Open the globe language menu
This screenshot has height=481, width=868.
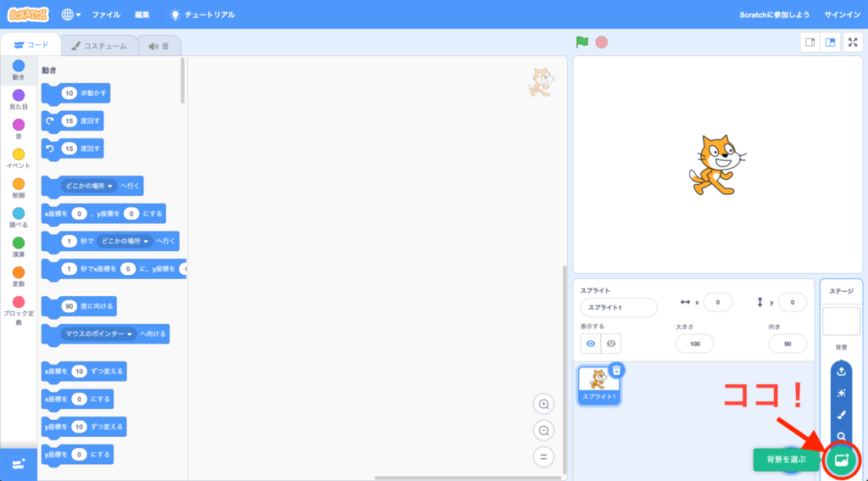pyautogui.click(x=71, y=14)
